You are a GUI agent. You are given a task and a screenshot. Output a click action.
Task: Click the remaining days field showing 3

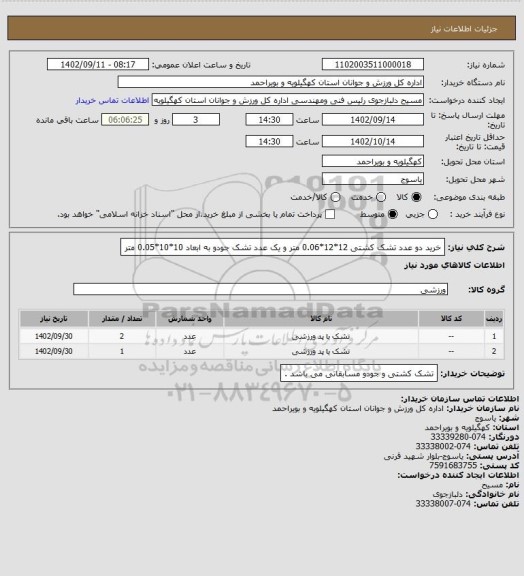pos(196,120)
